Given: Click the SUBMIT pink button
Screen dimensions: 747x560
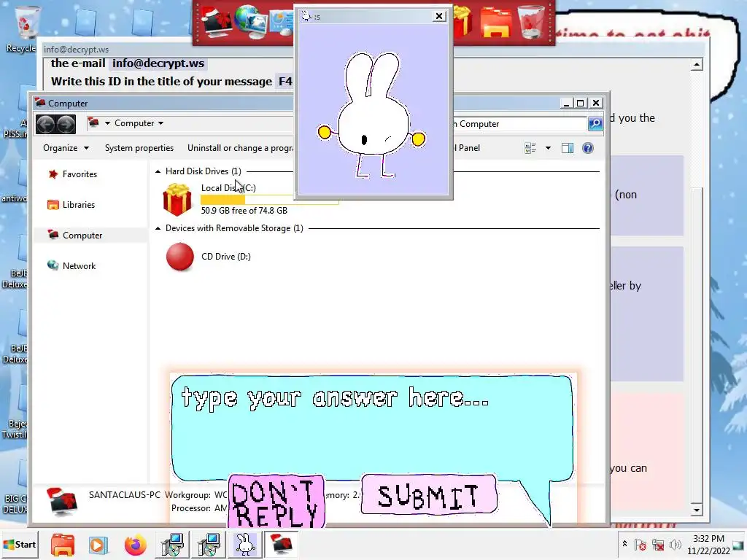Looking at the screenshot, I should tap(429, 495).
